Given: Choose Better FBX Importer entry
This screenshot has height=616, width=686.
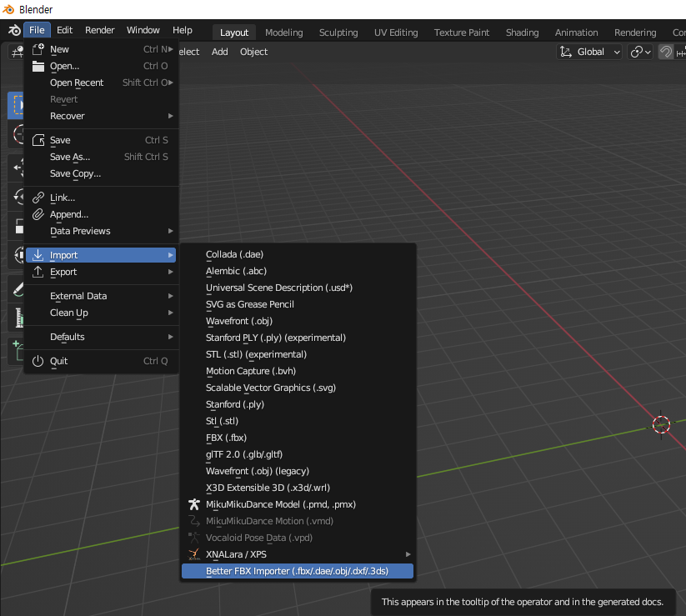Looking at the screenshot, I should click(298, 571).
